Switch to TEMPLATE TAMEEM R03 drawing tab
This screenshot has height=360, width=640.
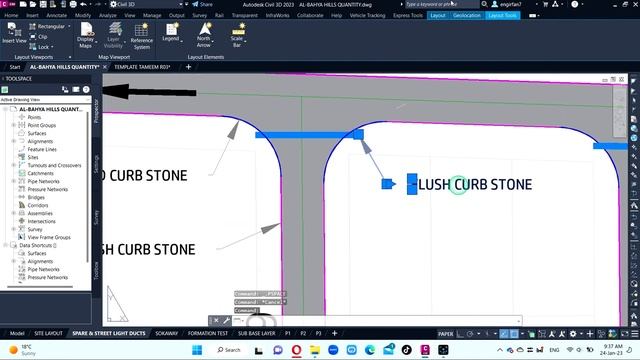pyautogui.click(x=142, y=67)
